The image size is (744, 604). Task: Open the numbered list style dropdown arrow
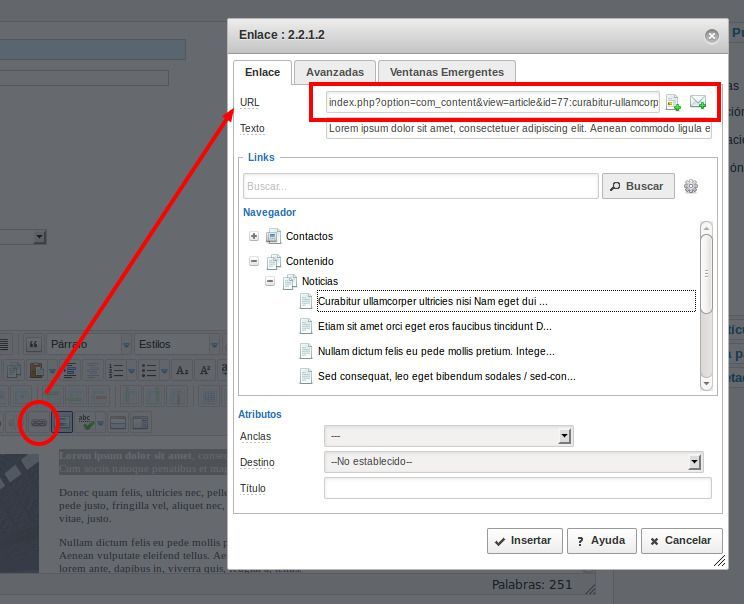click(131, 370)
